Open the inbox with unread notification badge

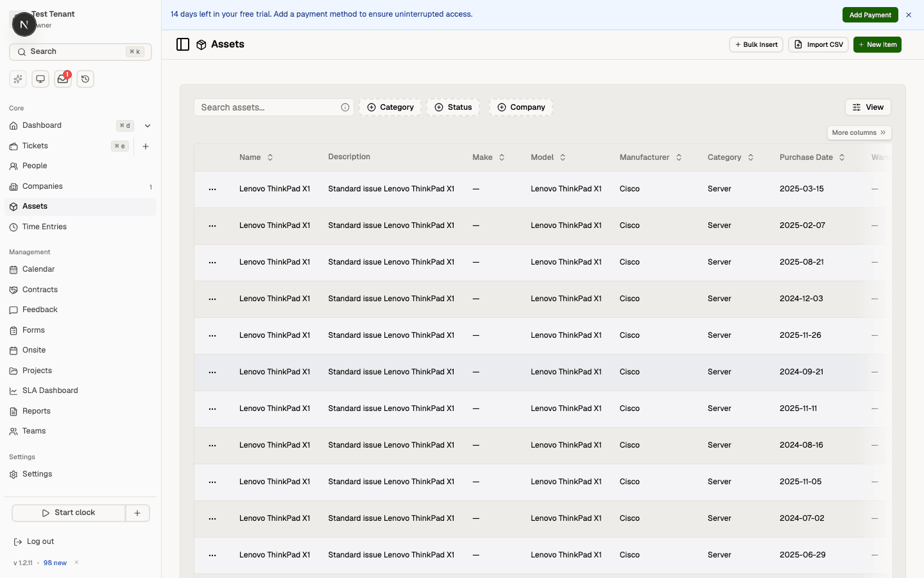(62, 79)
